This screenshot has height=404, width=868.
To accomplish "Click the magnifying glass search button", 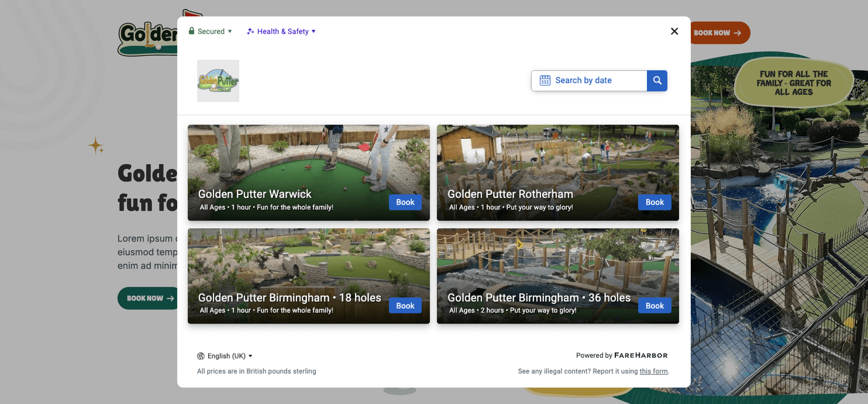I will click(x=657, y=80).
